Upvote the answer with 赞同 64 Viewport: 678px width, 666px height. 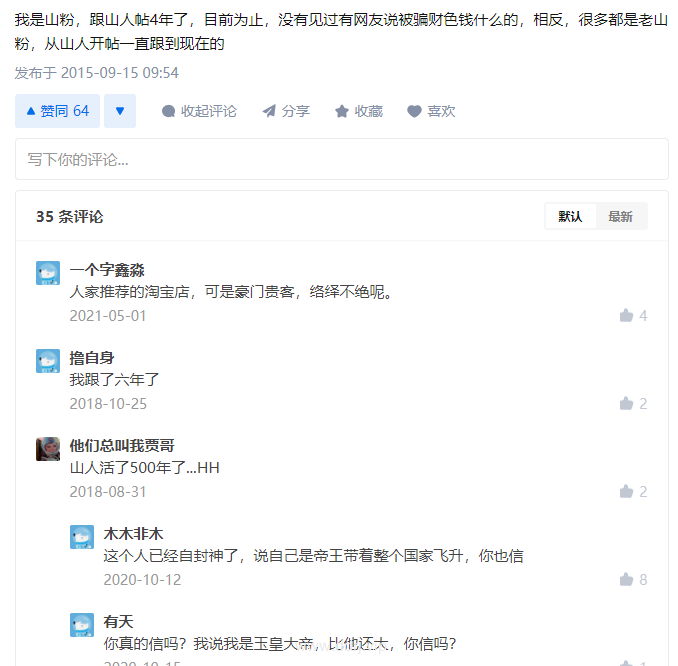click(x=57, y=111)
